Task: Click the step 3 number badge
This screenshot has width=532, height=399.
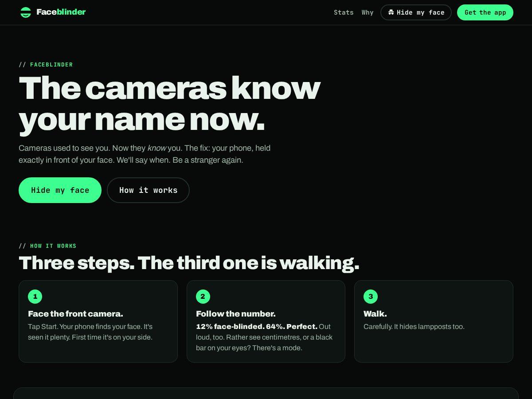Action: coord(371,297)
